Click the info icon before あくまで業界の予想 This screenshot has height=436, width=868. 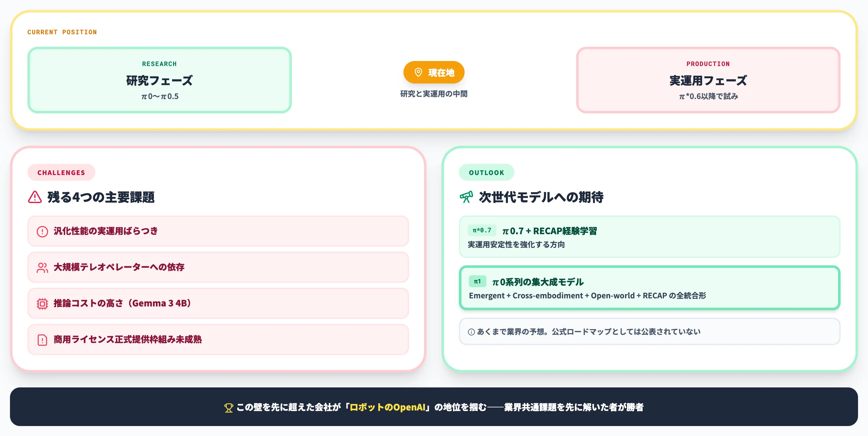[x=471, y=332]
